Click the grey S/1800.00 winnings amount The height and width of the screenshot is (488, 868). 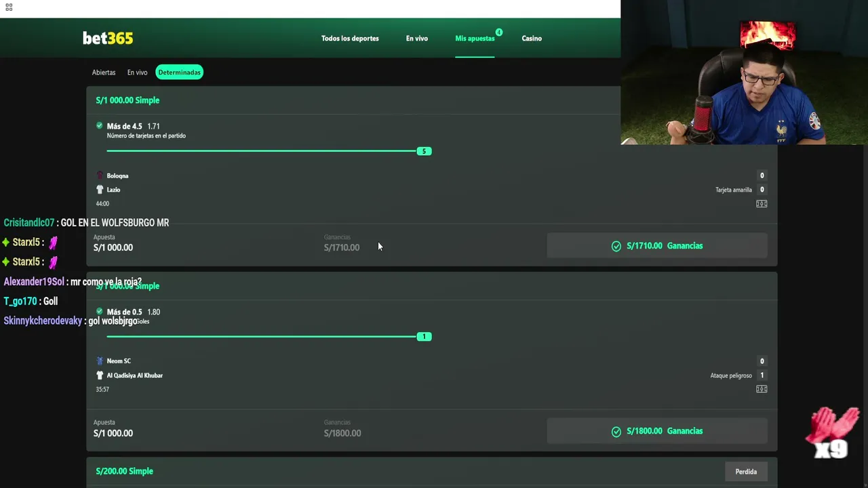click(342, 433)
